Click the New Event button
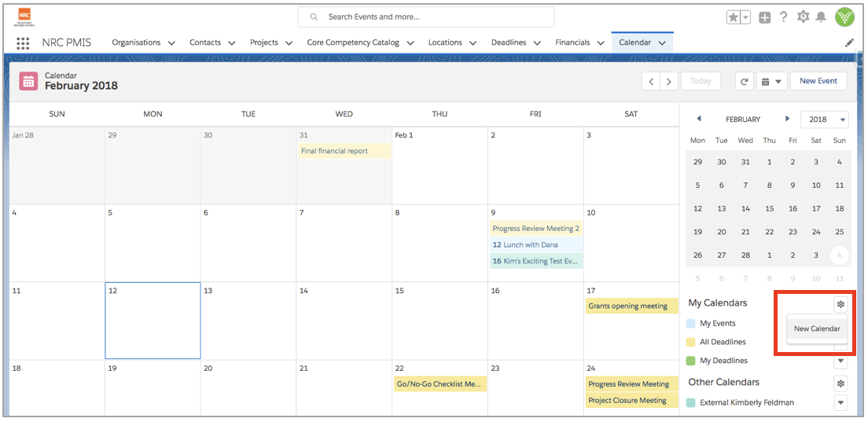Screen dimensions: 868x422 click(x=818, y=81)
